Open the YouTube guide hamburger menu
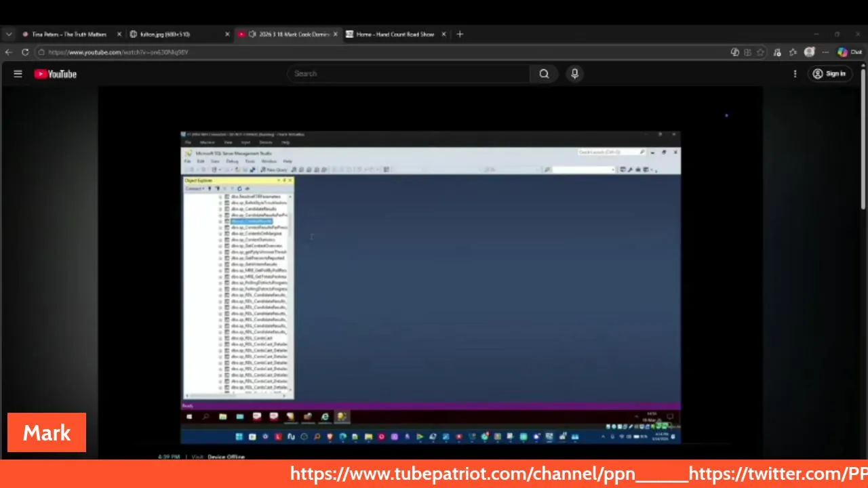Screen dimensions: 868x488 point(18,74)
